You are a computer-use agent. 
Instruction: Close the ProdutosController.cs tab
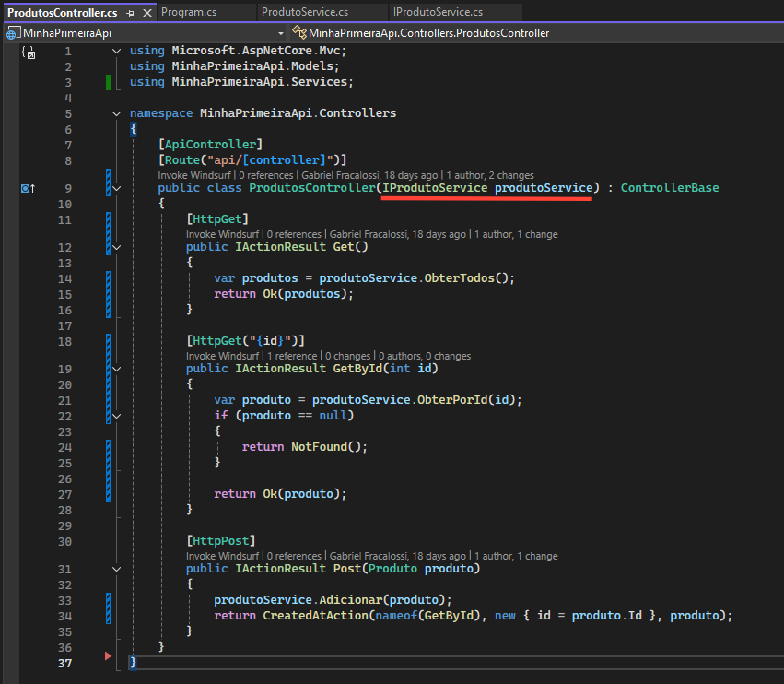pos(146,13)
